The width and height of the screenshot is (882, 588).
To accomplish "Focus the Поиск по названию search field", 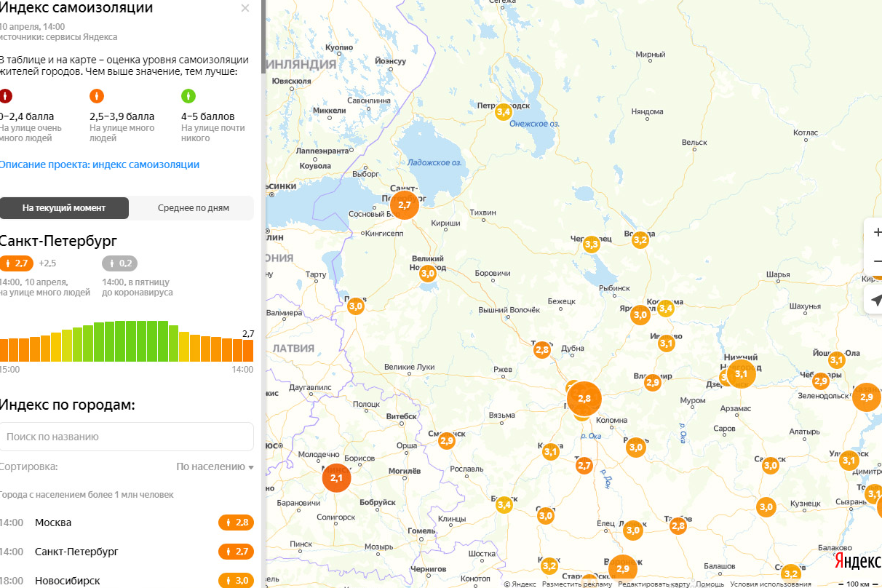I will (127, 437).
